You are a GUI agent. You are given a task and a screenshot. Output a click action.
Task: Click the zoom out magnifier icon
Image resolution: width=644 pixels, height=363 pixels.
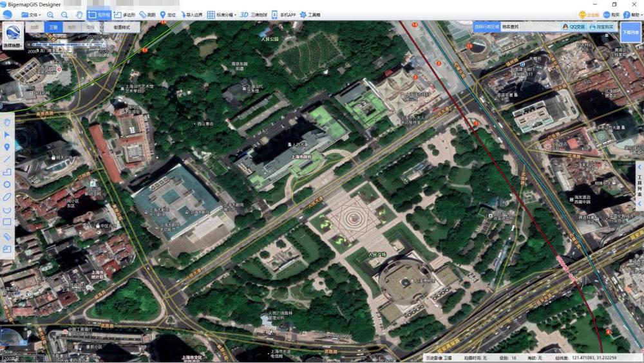[64, 15]
